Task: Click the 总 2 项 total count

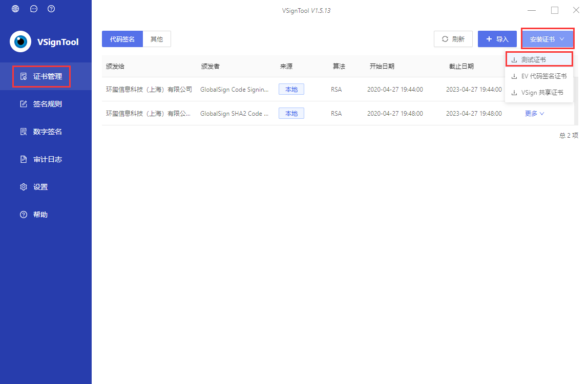Action: point(569,135)
